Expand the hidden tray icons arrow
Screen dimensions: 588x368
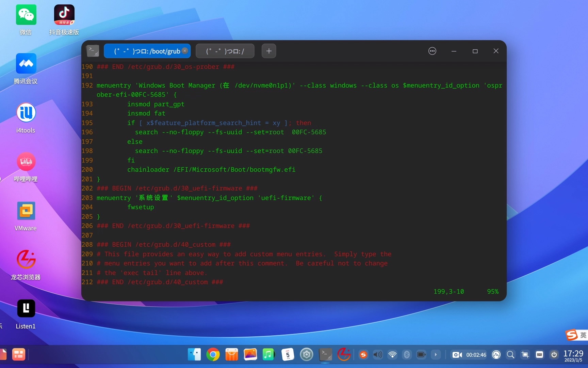coord(436,355)
